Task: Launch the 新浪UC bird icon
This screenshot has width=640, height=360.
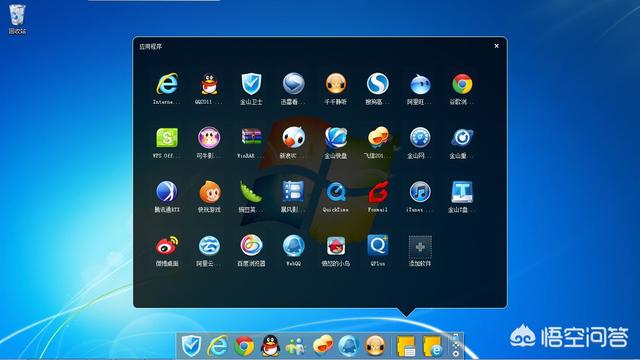Action: pyautogui.click(x=293, y=138)
